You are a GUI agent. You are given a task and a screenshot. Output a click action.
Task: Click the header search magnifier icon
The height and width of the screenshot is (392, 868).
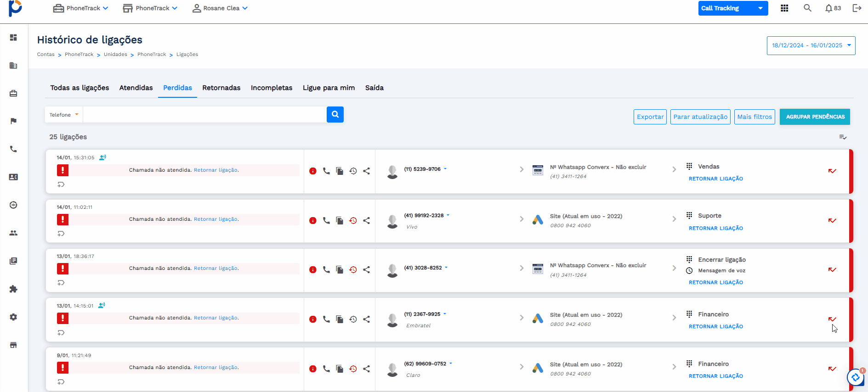tap(807, 8)
